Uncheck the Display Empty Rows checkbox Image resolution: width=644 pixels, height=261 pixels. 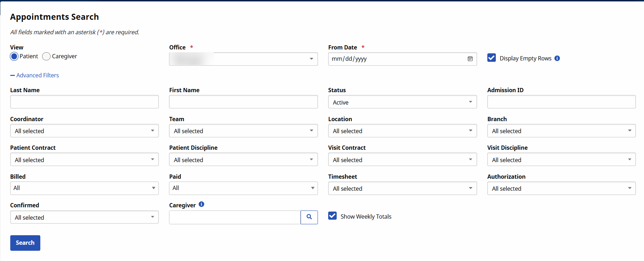[x=491, y=58]
